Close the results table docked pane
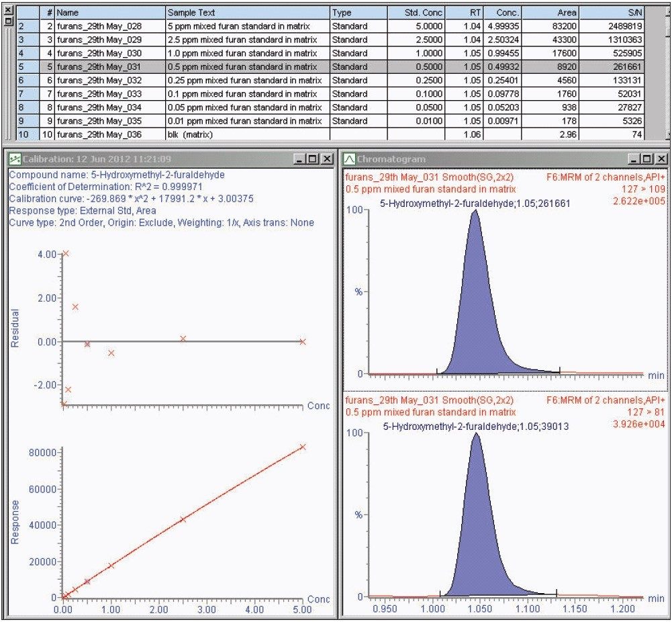Screen dimensions: 672x622 click(8, 11)
